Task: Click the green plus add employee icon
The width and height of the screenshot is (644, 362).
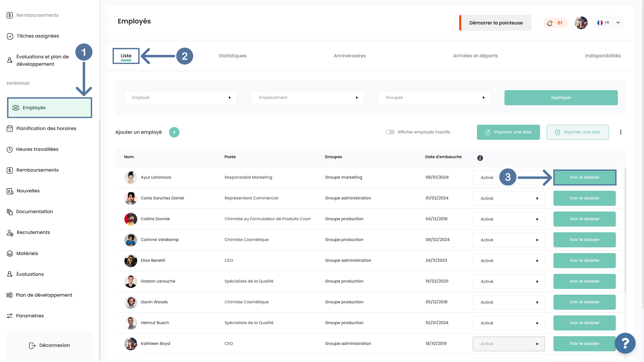Action: tap(174, 132)
